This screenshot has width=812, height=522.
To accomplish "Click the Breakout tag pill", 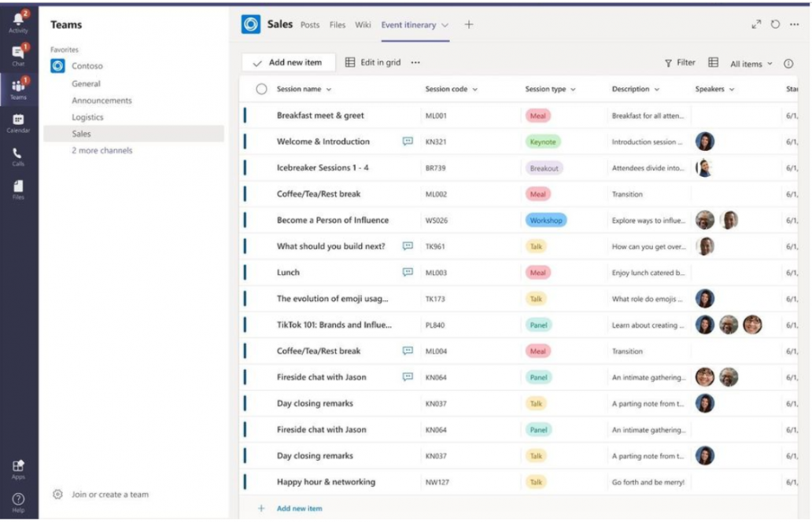I will pos(544,168).
